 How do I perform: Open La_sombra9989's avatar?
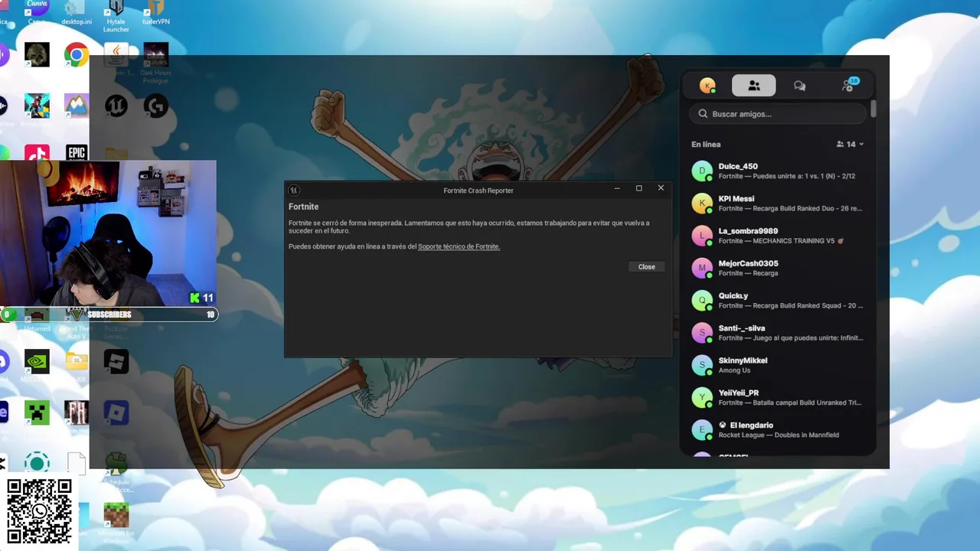coord(702,236)
